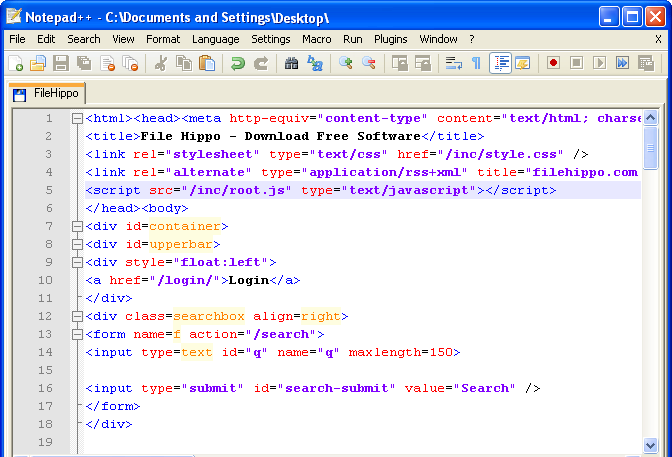Toggle the show all characters pilcrow icon
Viewport: 672px width, 457px height.
click(476, 63)
